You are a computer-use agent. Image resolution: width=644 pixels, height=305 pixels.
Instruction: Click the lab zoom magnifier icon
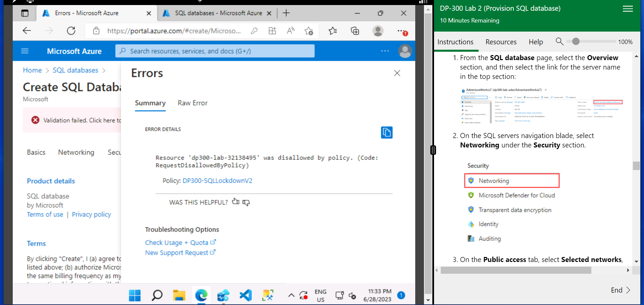[x=559, y=41]
